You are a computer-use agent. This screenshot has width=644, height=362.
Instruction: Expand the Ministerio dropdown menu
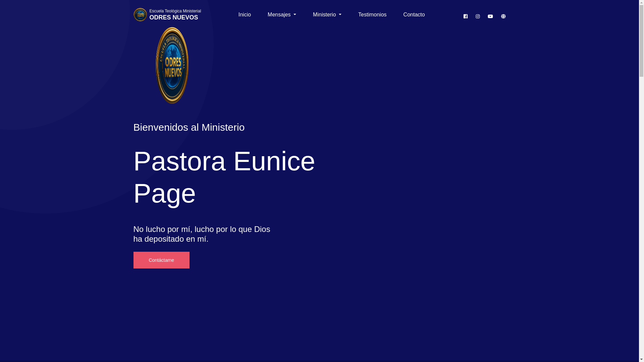(327, 15)
